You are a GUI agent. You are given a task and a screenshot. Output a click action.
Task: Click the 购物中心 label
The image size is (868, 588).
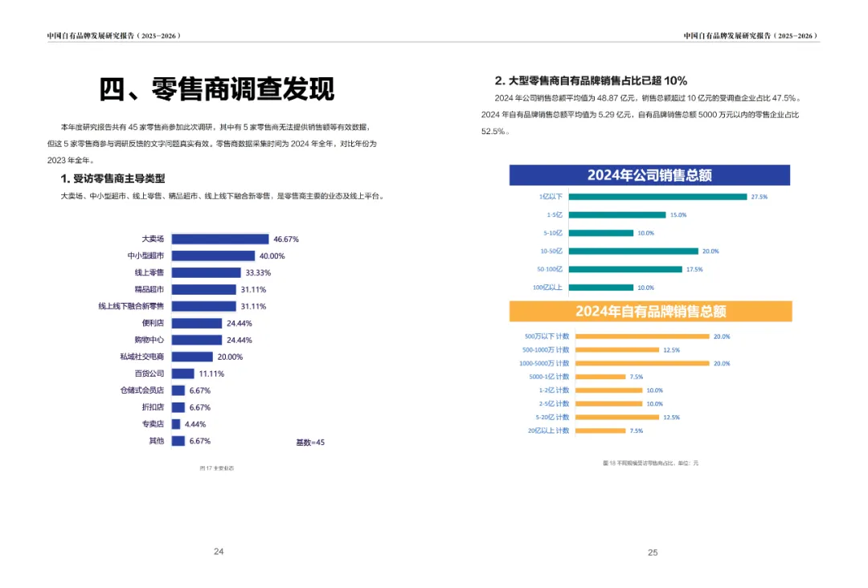[x=149, y=340]
